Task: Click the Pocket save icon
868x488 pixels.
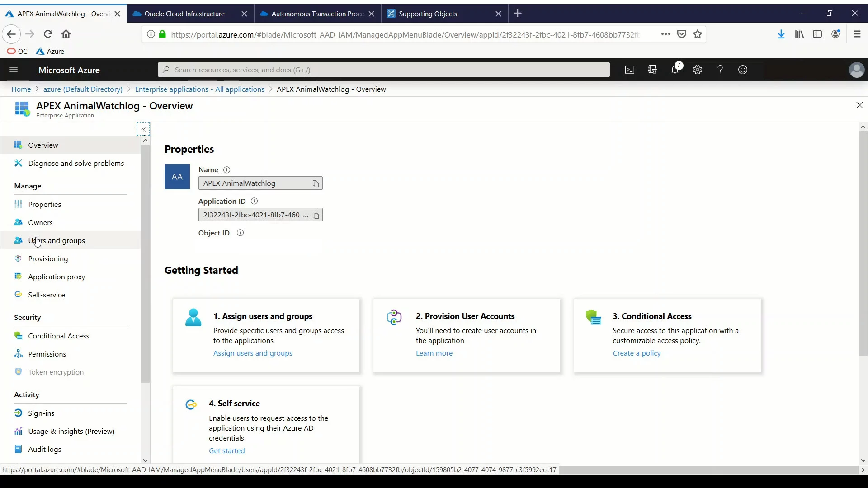Action: [x=682, y=34]
